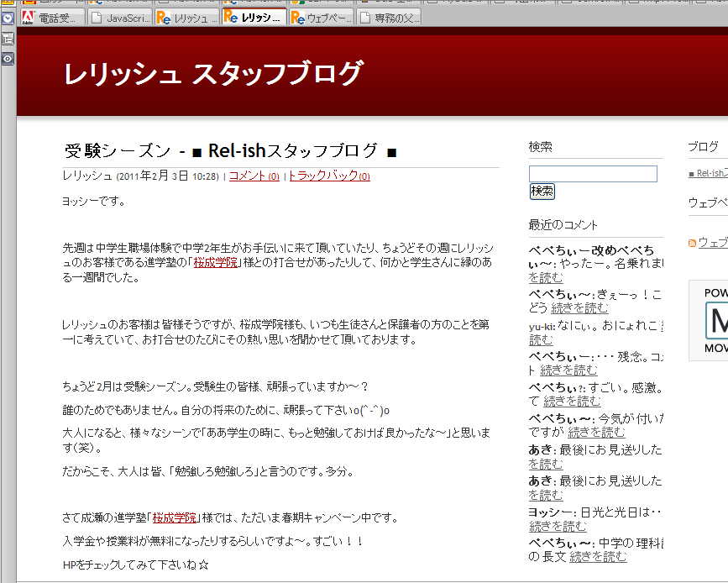Click the レリッシュ スタッフブログ header title

click(214, 73)
